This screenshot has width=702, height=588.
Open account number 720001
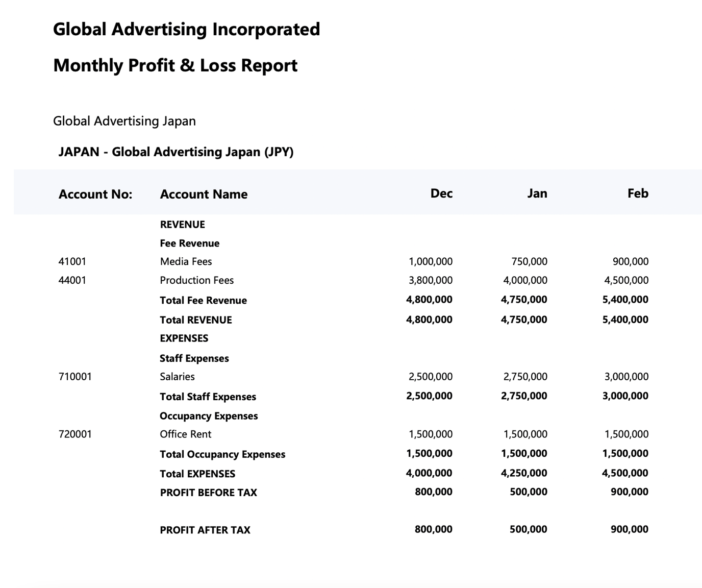pos(75,434)
